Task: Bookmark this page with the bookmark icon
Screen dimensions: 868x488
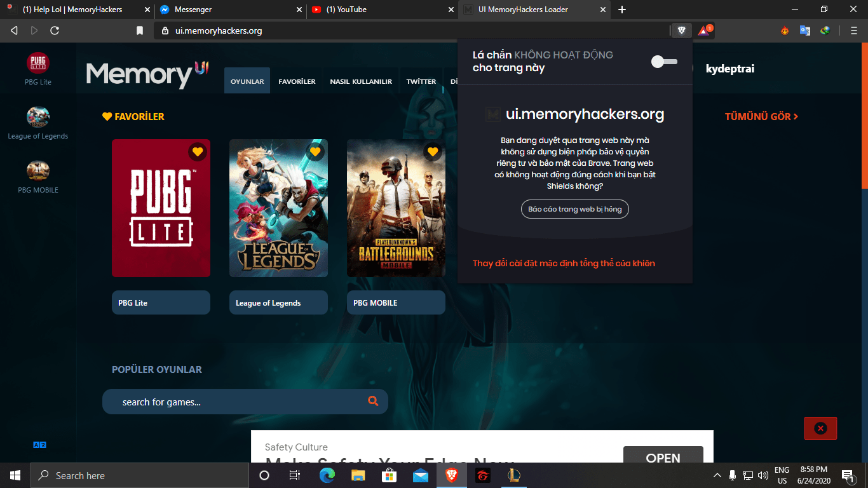Action: pyautogui.click(x=140, y=30)
